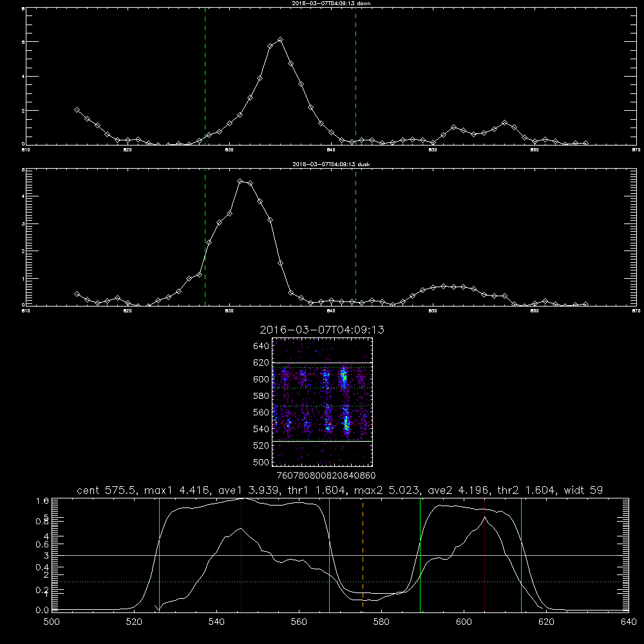Click the x-axis tick labels beneath the spectrogram image
The width and height of the screenshot is (644, 644).
327,475
